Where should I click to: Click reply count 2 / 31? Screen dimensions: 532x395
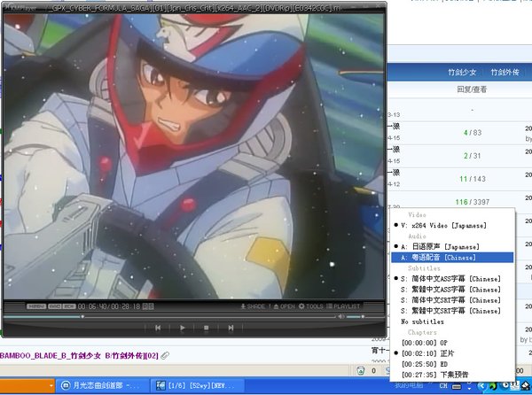[473, 156]
